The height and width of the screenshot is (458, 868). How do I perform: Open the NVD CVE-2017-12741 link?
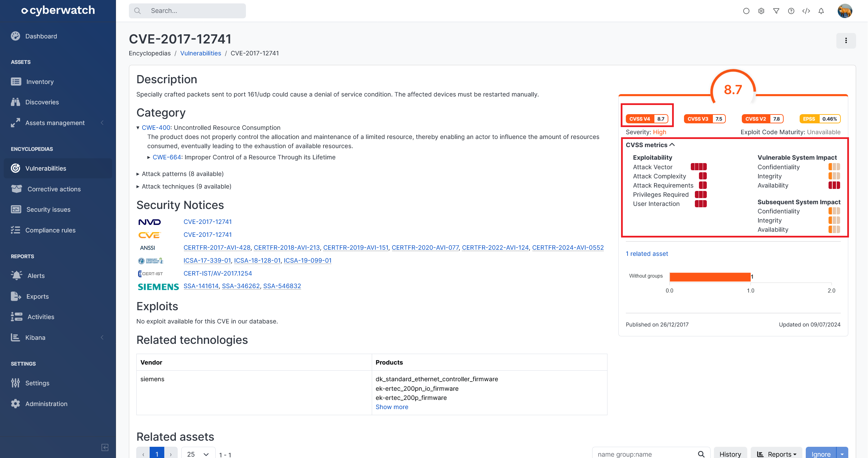207,222
